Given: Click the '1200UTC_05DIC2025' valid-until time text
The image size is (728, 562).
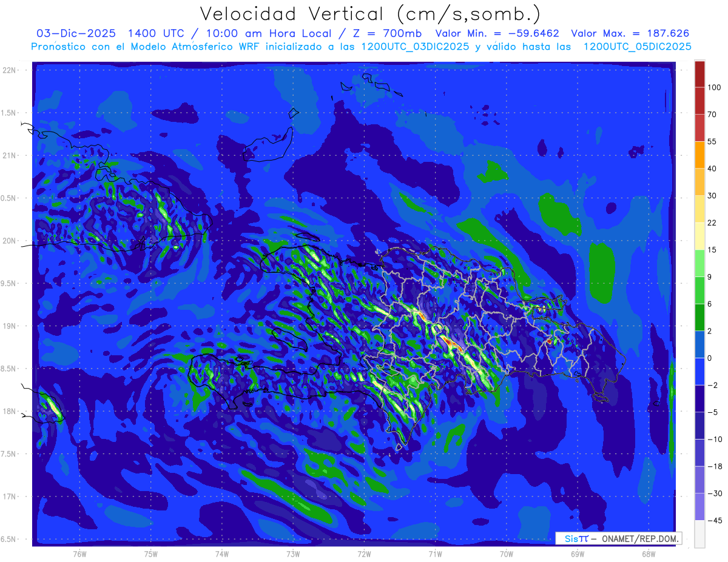Looking at the screenshot, I should (637, 47).
